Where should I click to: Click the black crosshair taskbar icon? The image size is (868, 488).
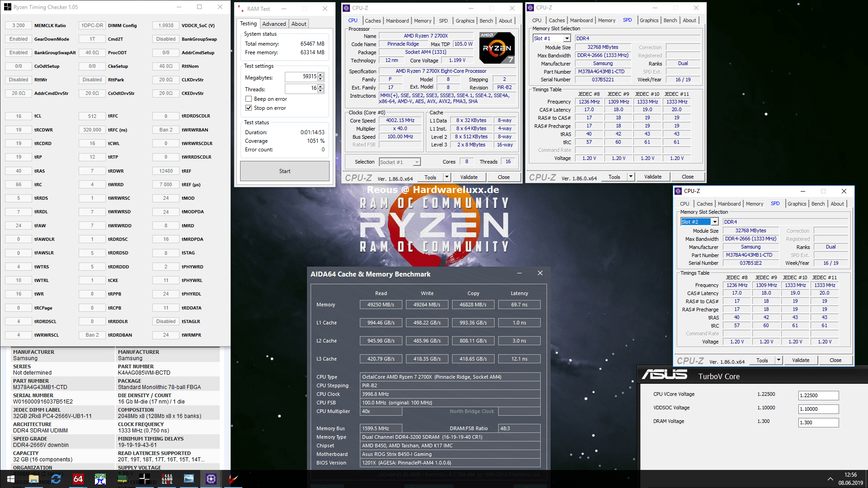(145, 479)
